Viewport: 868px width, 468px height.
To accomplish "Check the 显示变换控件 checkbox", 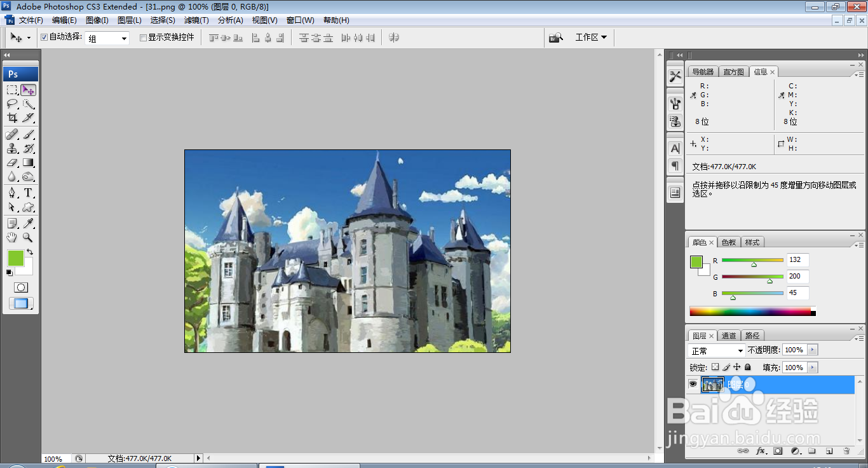I will (x=143, y=38).
